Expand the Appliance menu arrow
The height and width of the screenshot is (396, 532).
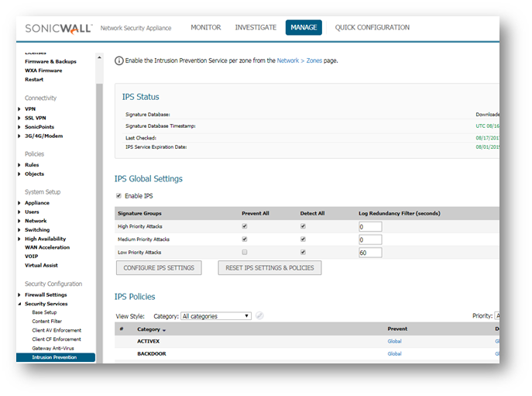point(19,203)
